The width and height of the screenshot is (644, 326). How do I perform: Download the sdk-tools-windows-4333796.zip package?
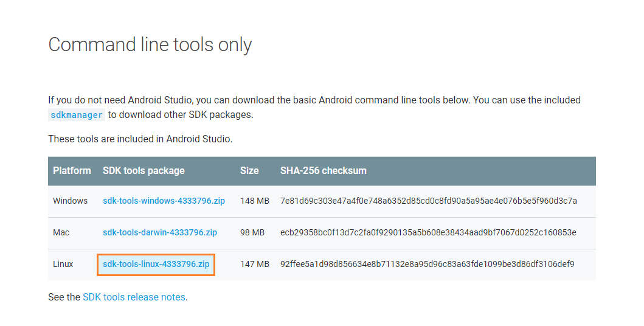pos(164,201)
